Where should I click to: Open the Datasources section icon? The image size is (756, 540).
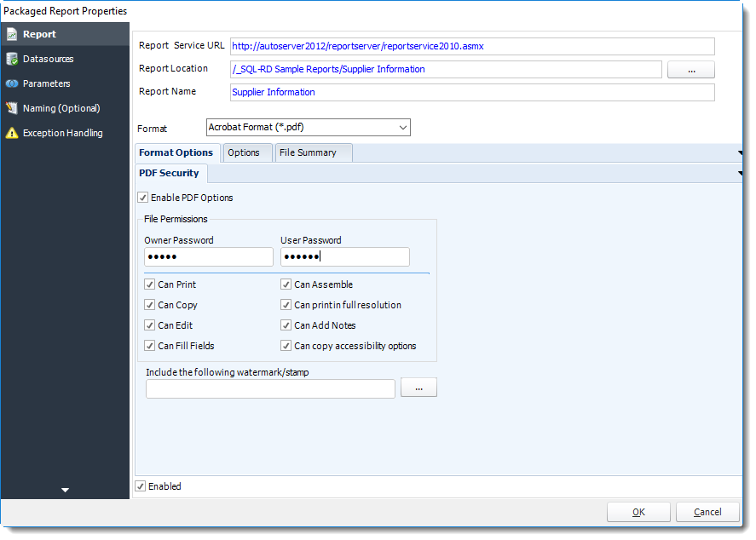11,59
